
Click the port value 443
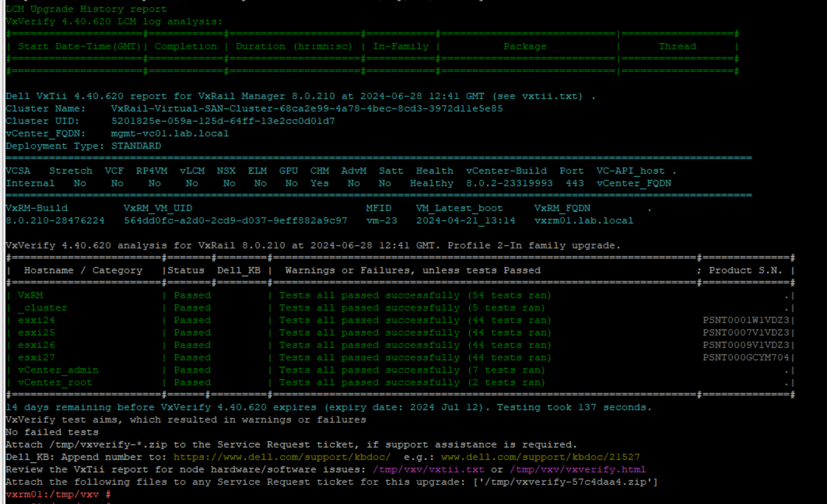coord(574,183)
